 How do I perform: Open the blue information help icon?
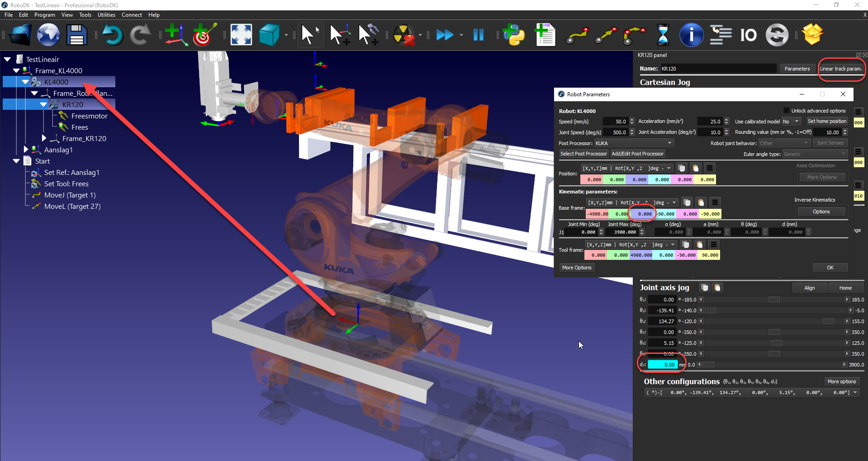tap(691, 35)
